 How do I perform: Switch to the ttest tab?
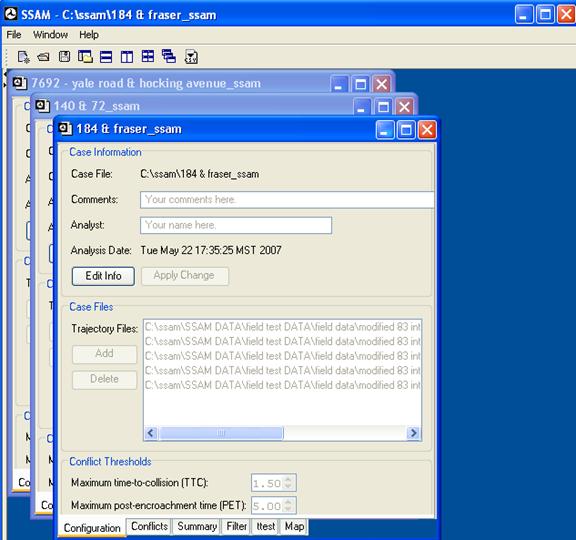coord(265,526)
